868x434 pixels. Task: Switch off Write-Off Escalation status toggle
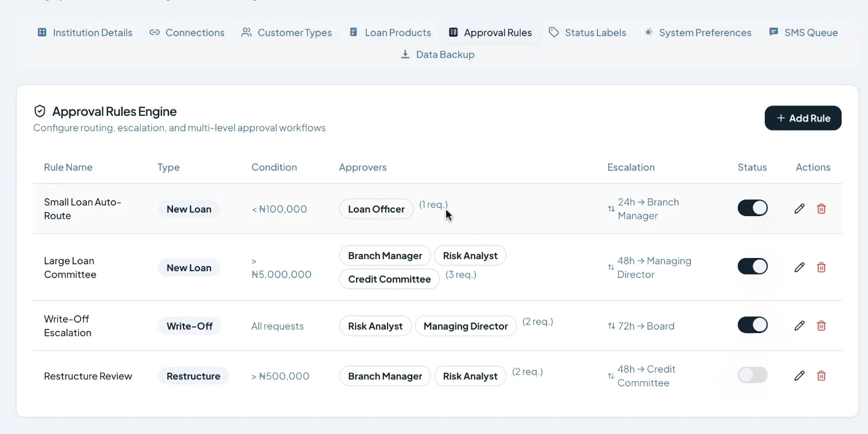point(752,325)
